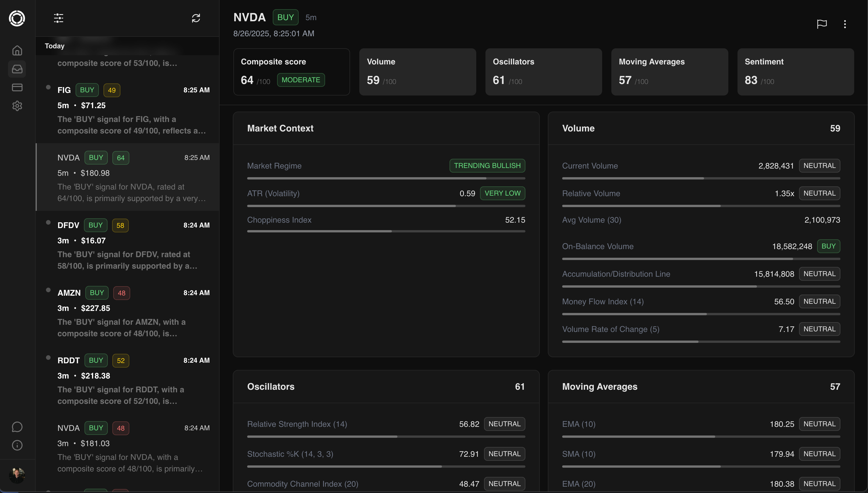Viewport: 868px width, 493px height.
Task: Open the three-dot more options menu
Action: tap(845, 24)
